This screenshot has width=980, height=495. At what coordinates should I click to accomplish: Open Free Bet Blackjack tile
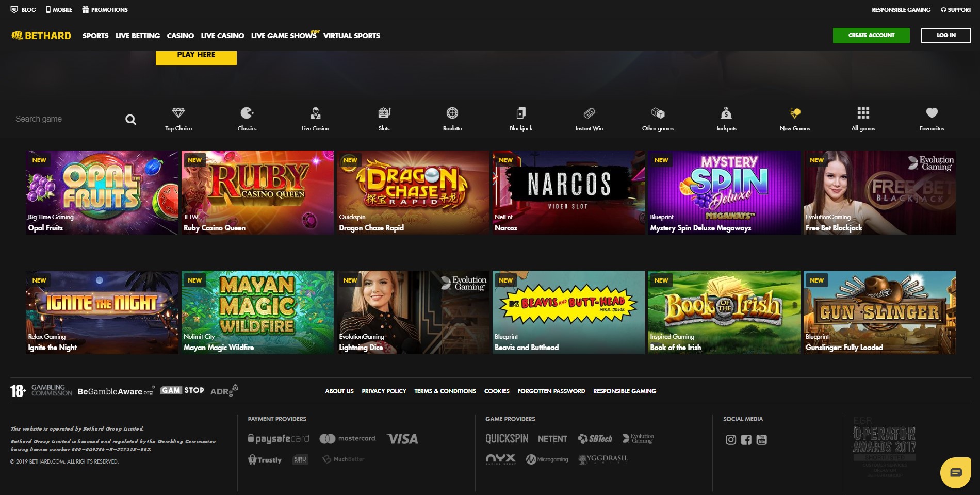[879, 192]
